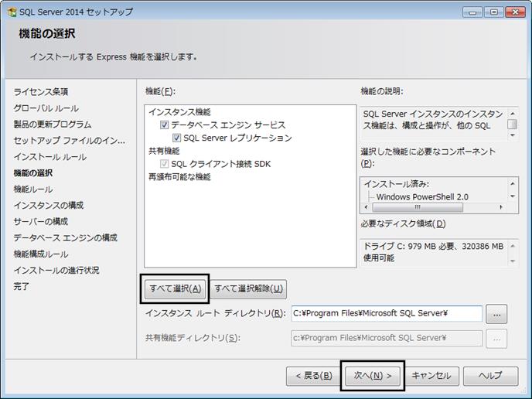532x399 pixels.
Task: Click ドライブ C: 979 MB disk requirement text
Action: (x=433, y=252)
